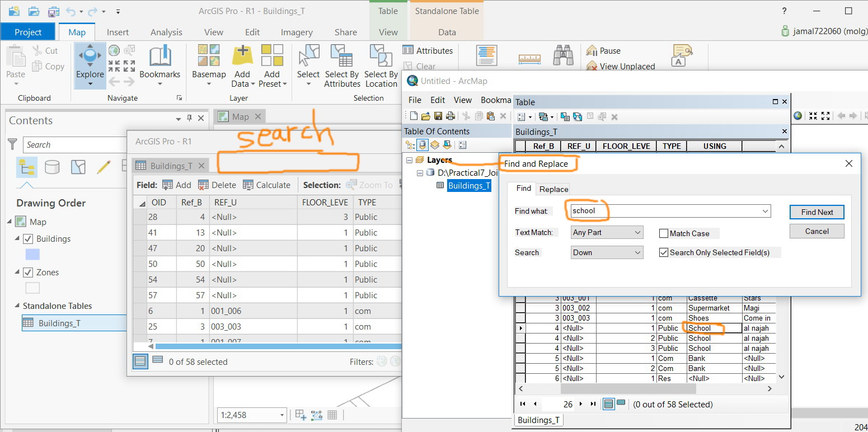Open the Text Match dropdown
The image size is (868, 432).
[607, 232]
